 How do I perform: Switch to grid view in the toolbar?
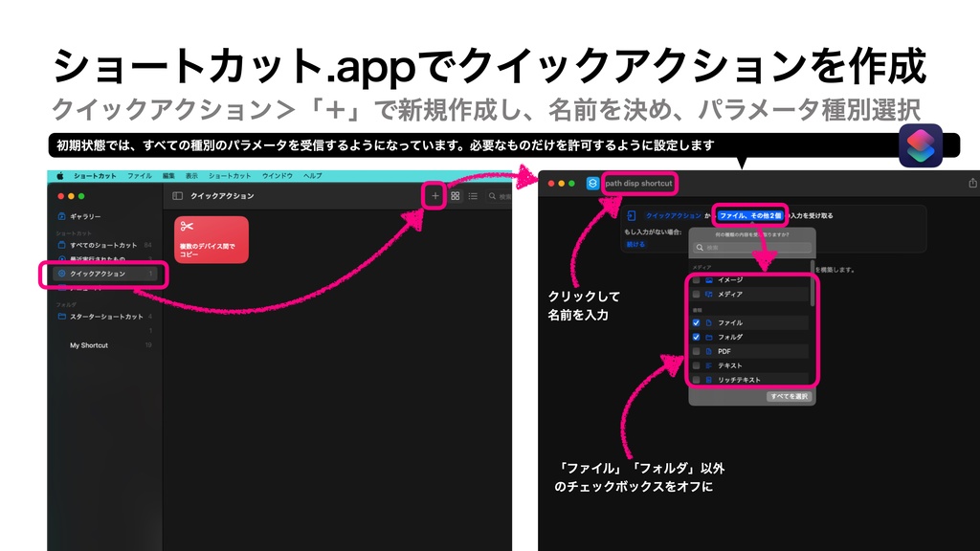point(457,196)
